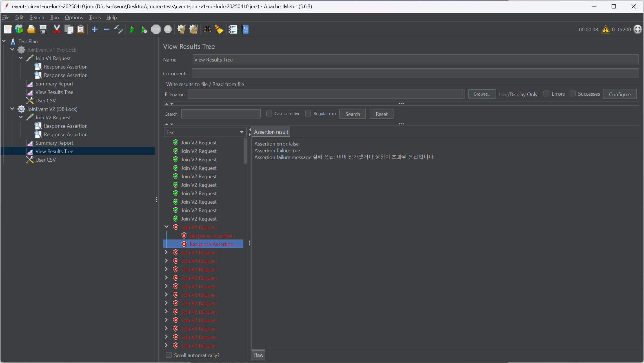Screen dimensions: 644x363
Task: Click the red scissors Cut icon
Action: (57, 29)
